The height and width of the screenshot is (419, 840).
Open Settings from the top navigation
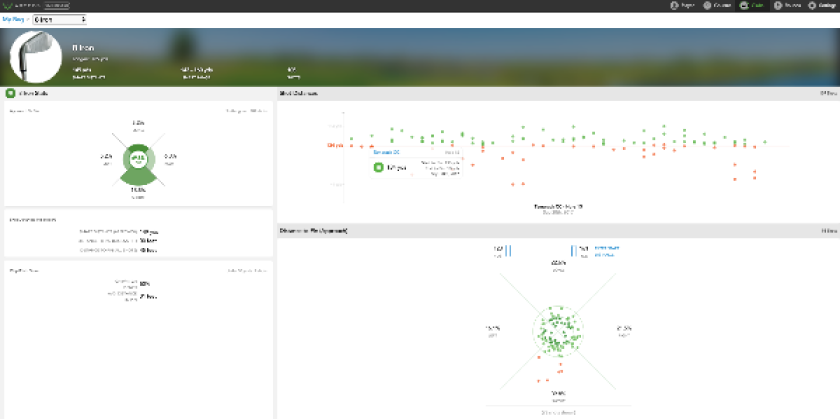click(822, 5)
